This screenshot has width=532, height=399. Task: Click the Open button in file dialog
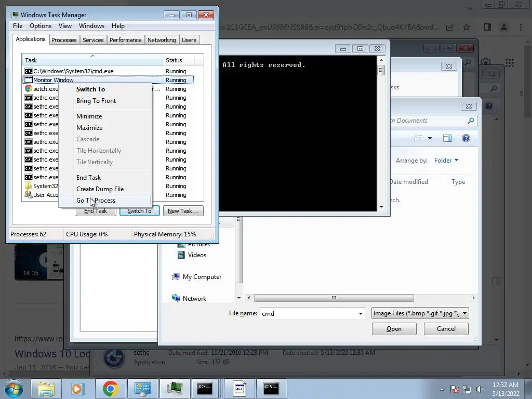pos(394,329)
